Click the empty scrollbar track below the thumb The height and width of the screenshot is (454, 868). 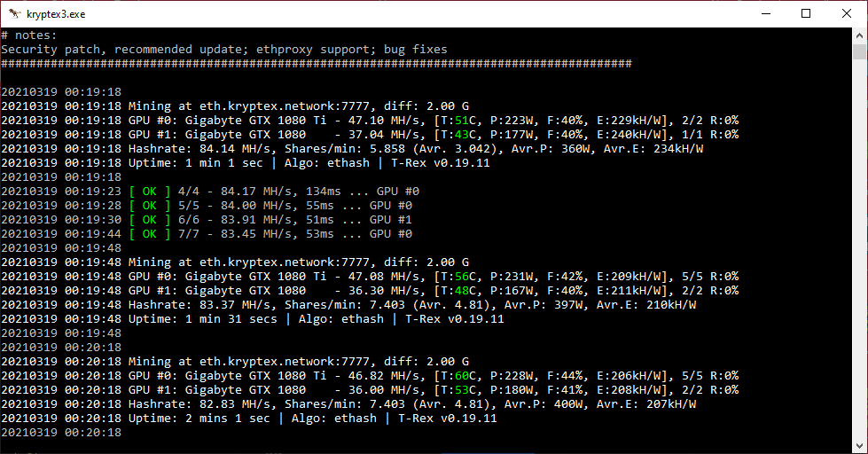860,266
